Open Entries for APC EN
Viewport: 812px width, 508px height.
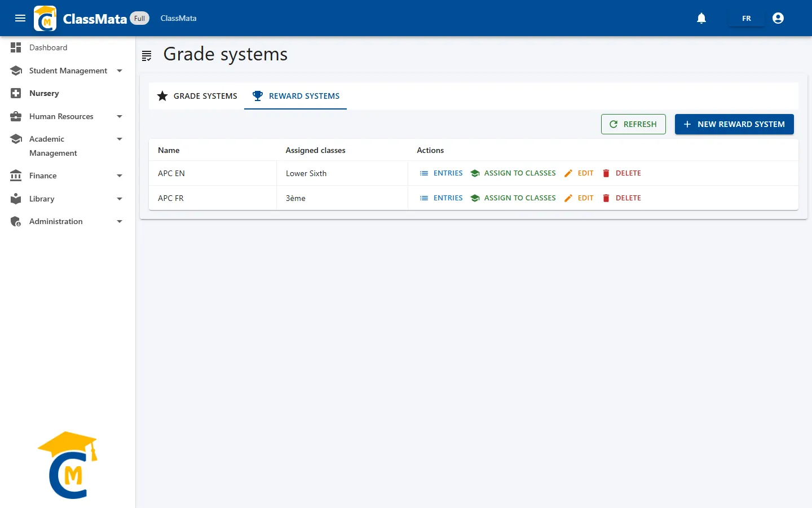point(441,173)
